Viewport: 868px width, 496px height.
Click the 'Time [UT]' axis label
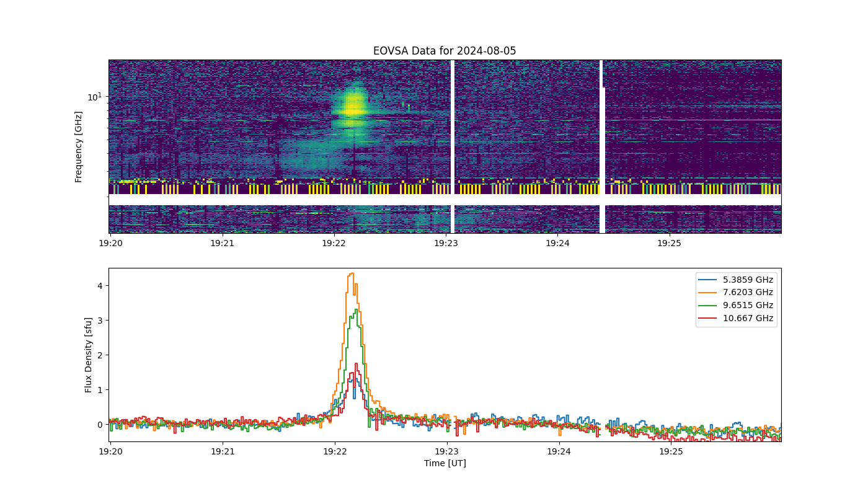tap(445, 463)
